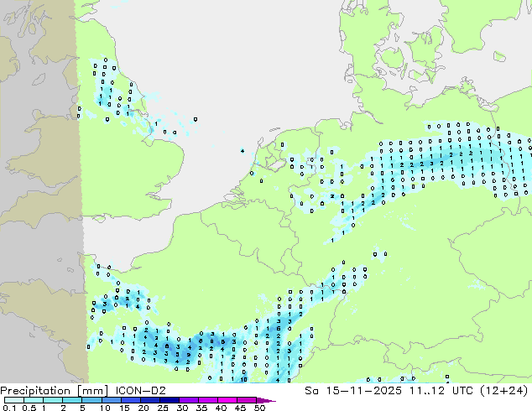Click the 5–10 mm legend color swatch
The image size is (532, 411).
[x=91, y=400]
